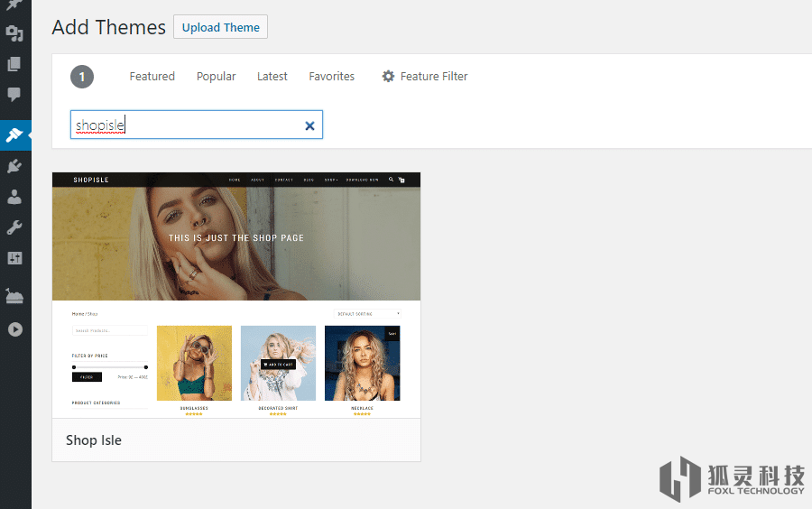Image resolution: width=812 pixels, height=509 pixels.
Task: Click the Upload Theme button
Action: 220,27
